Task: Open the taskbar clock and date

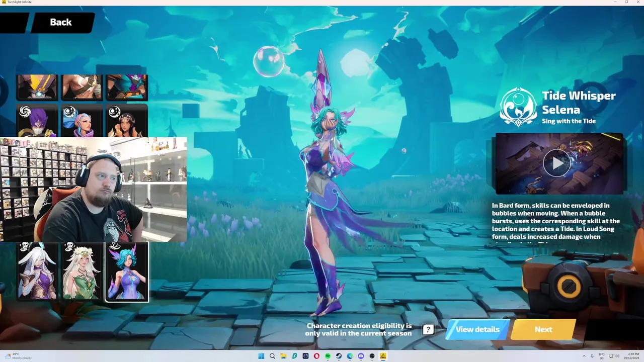Action: tap(631, 356)
